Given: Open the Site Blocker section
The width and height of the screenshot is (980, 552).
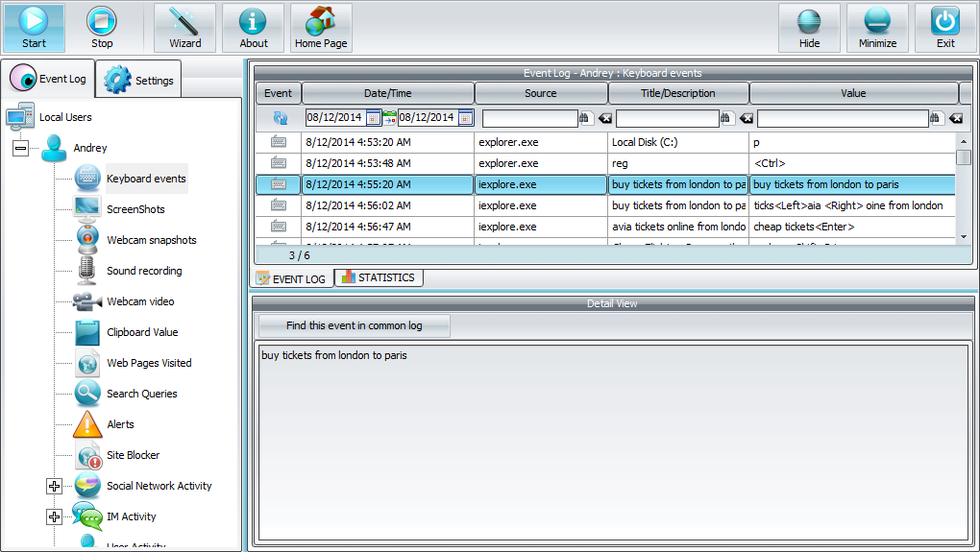Looking at the screenshot, I should coord(134,455).
